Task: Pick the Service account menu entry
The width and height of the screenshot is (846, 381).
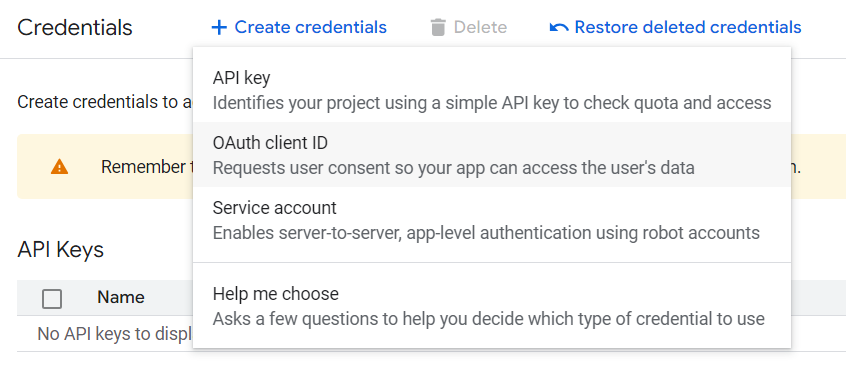Action: coord(492,219)
